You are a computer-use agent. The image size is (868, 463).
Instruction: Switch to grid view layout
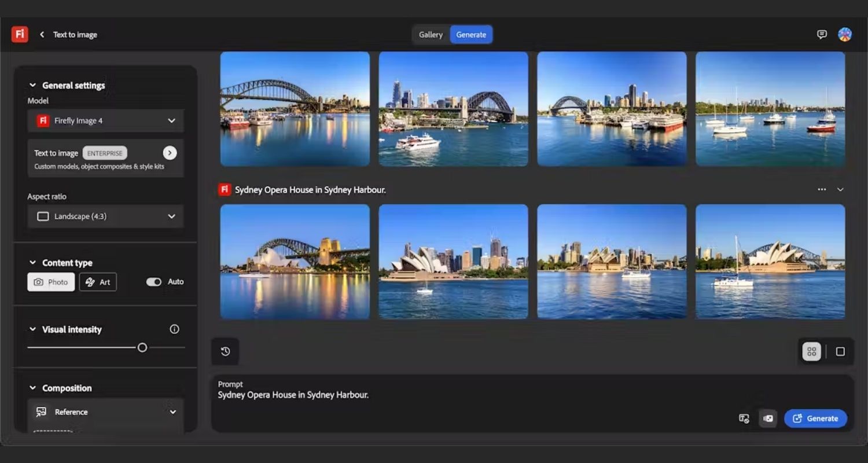[x=811, y=351]
